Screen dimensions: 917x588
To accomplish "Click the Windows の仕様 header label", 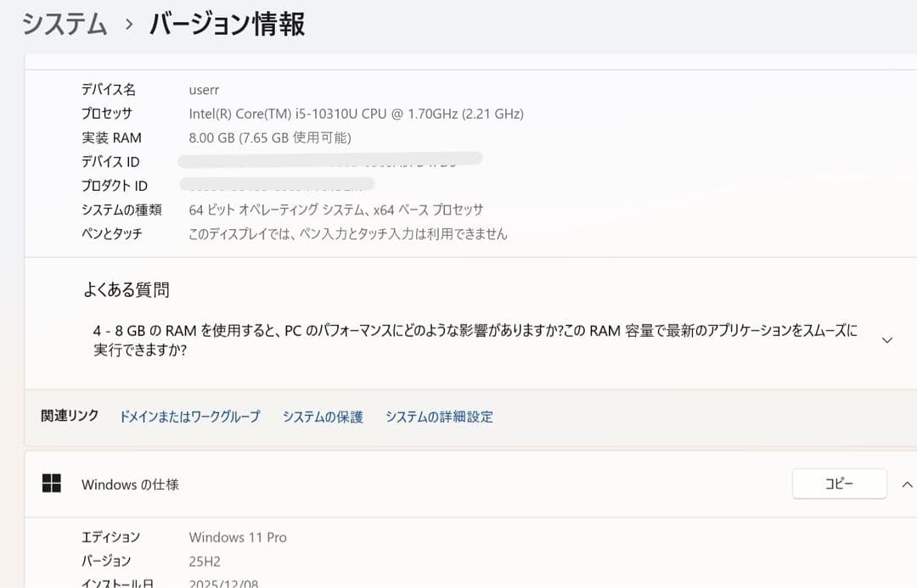I will [x=130, y=484].
